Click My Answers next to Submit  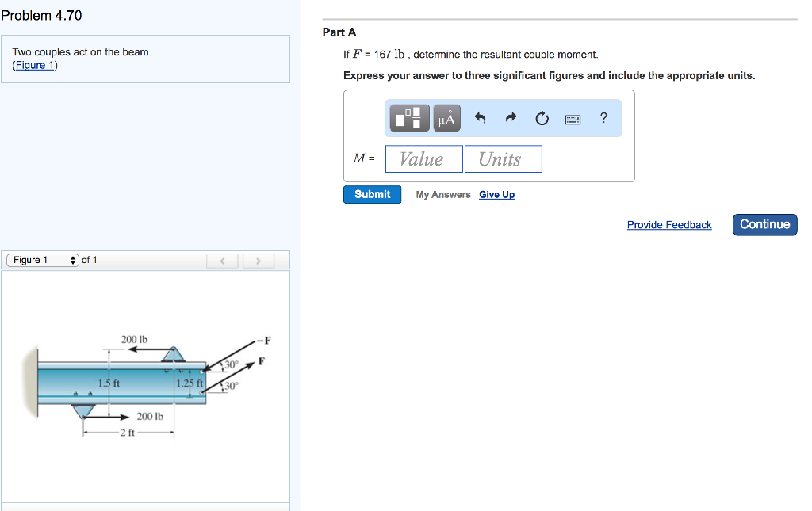(x=442, y=194)
